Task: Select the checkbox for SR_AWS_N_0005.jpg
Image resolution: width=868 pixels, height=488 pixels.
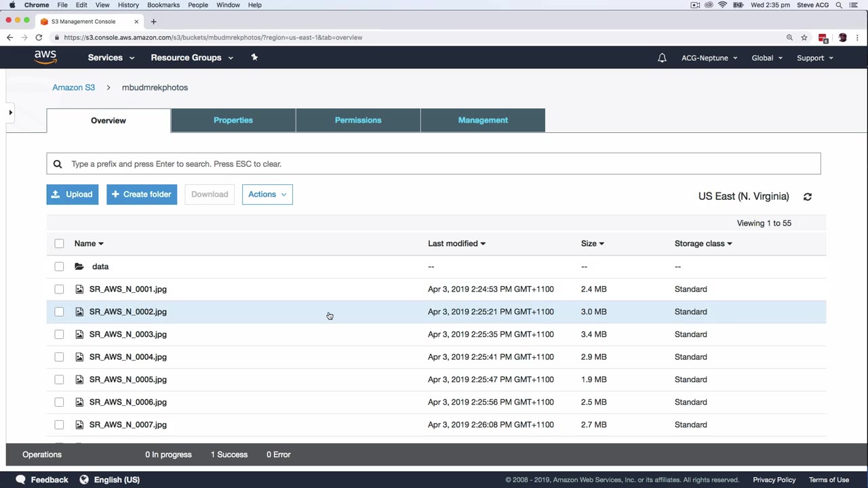Action: tap(59, 380)
